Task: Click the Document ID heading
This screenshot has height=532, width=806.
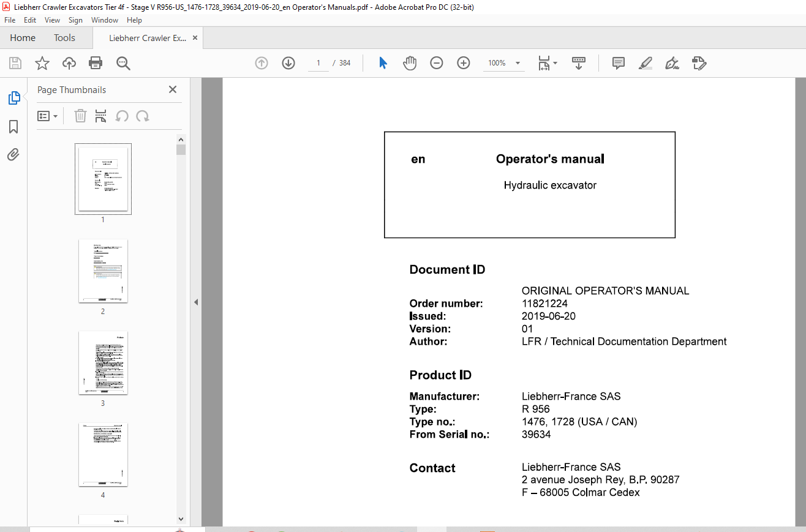Action: pos(447,270)
